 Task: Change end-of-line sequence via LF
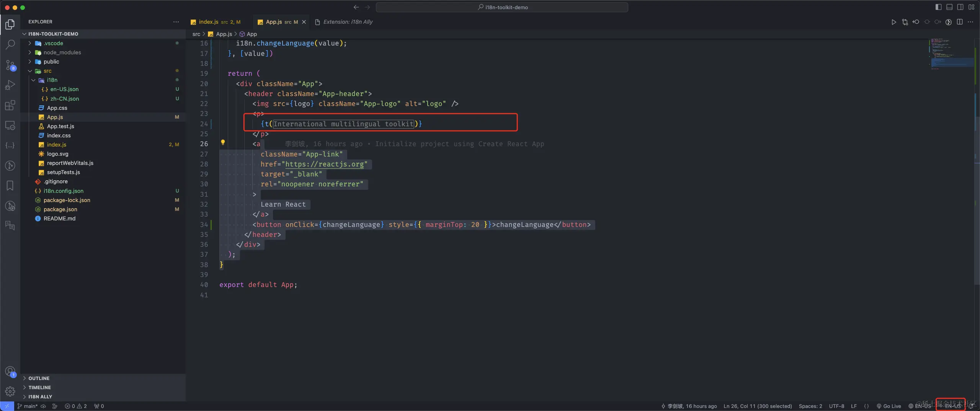click(854, 406)
